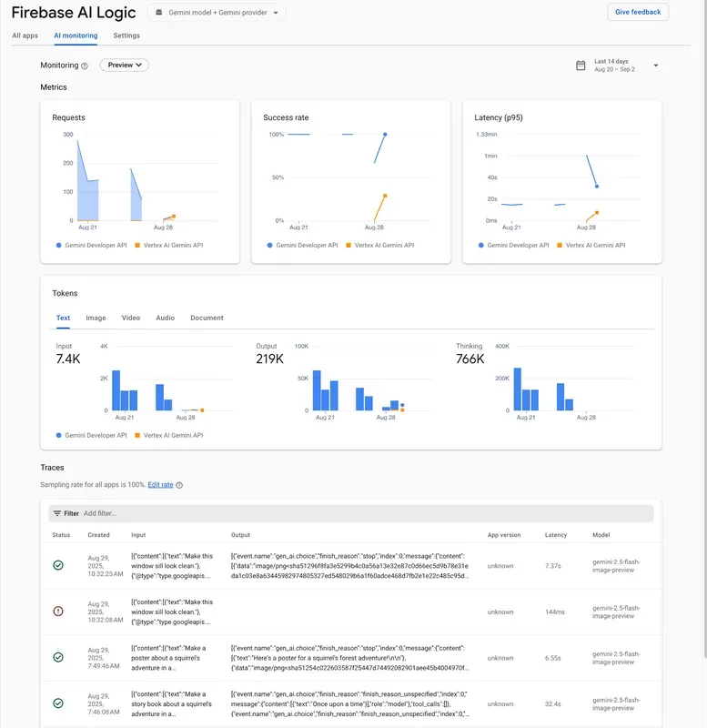The image size is (707, 728).
Task: Click the 'Here's a poster for a squirrel's' output cell
Action: 350,658
